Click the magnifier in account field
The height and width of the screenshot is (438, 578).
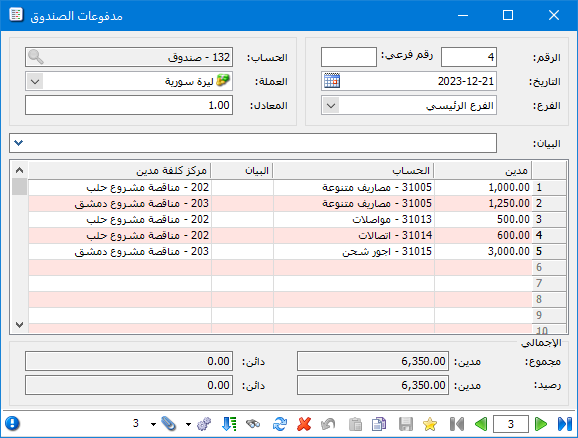point(36,57)
